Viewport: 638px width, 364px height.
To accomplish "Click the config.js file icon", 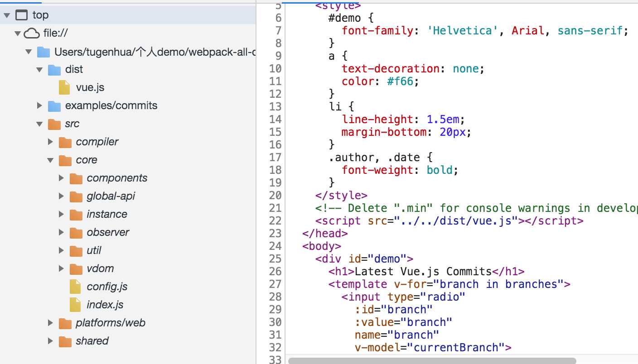I will pos(75,287).
